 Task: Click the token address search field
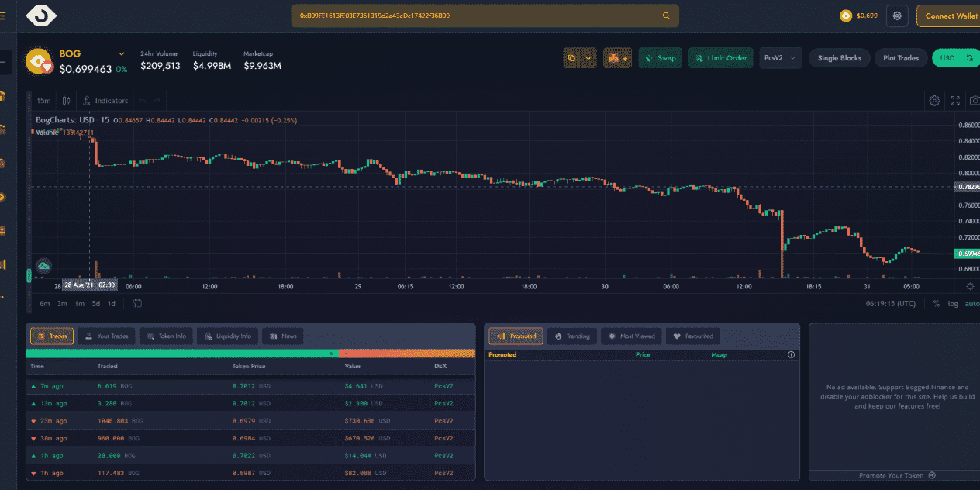point(485,16)
